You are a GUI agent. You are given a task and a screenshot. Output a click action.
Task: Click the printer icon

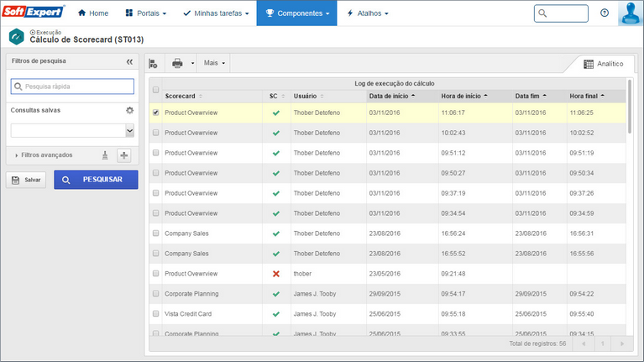[x=177, y=63]
